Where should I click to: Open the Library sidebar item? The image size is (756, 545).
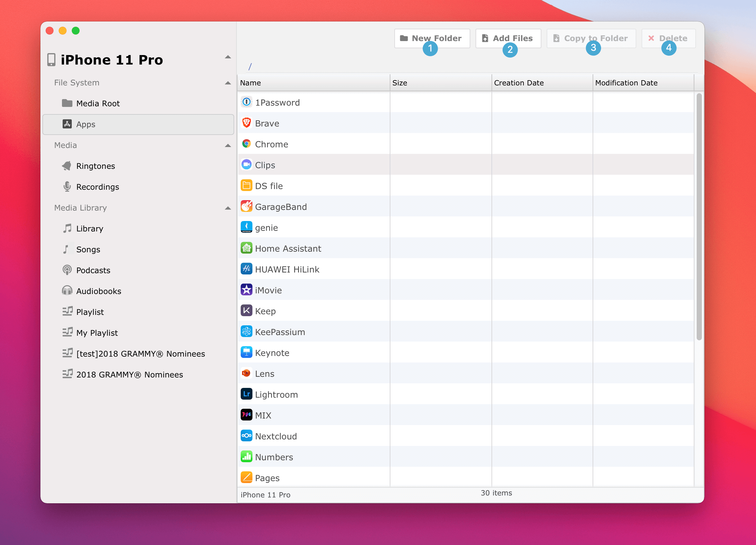tap(138, 228)
